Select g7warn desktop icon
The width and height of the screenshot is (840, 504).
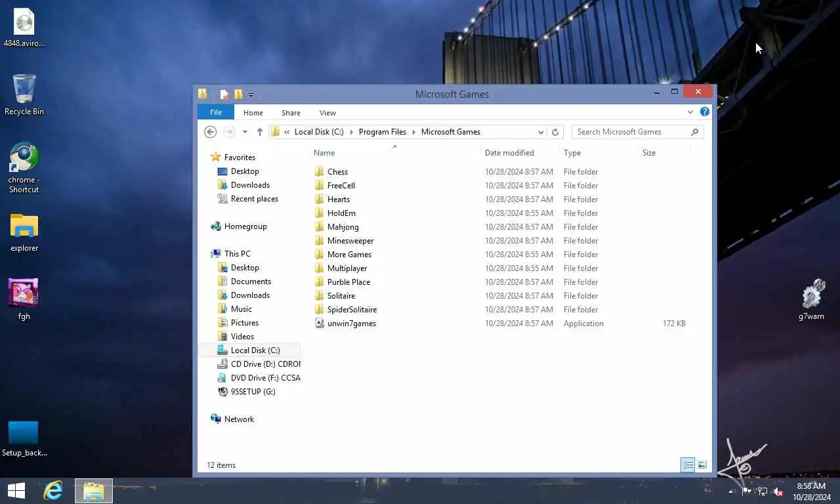(812, 300)
